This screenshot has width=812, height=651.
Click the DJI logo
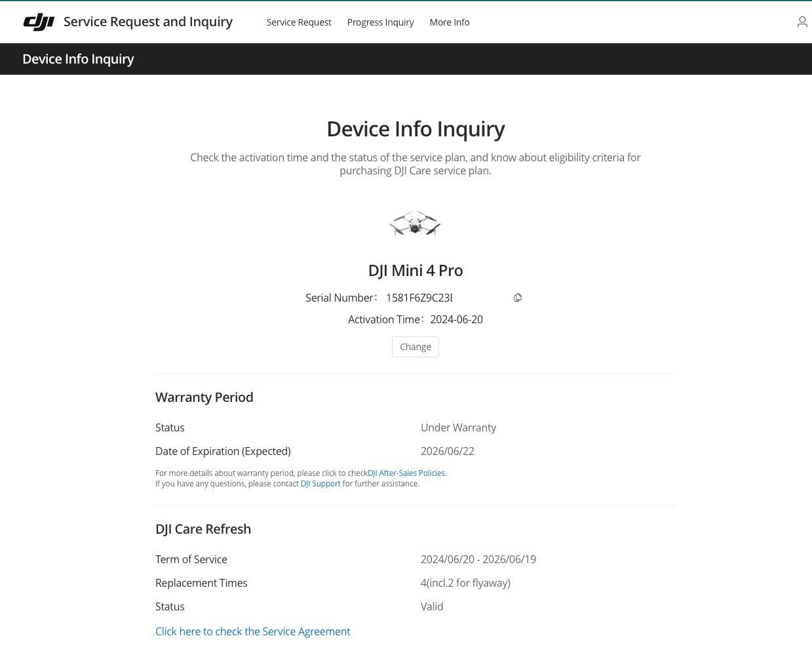[39, 22]
